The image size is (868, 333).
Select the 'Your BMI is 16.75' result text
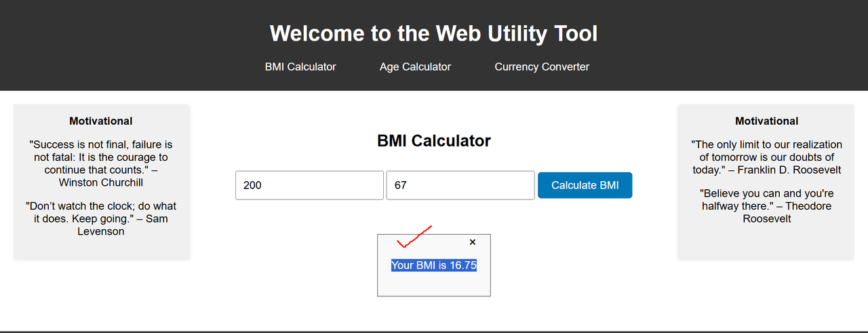click(x=434, y=265)
